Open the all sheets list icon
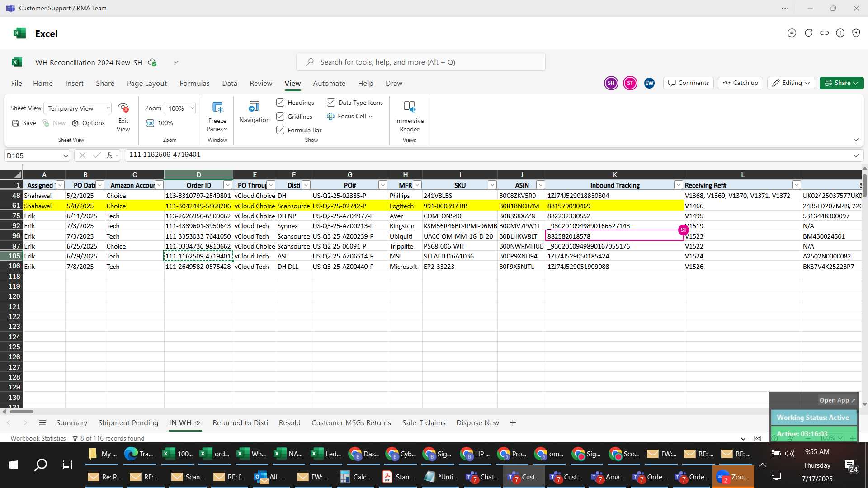The image size is (868, 488). 42,423
